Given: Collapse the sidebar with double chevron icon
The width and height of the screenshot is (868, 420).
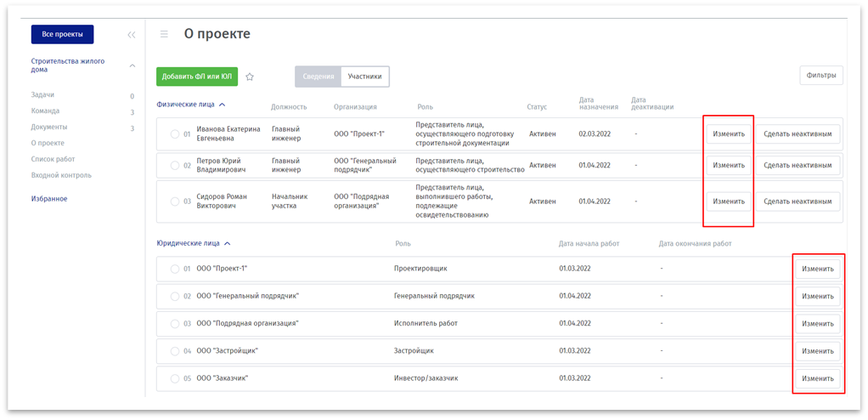Looking at the screenshot, I should pos(131,35).
